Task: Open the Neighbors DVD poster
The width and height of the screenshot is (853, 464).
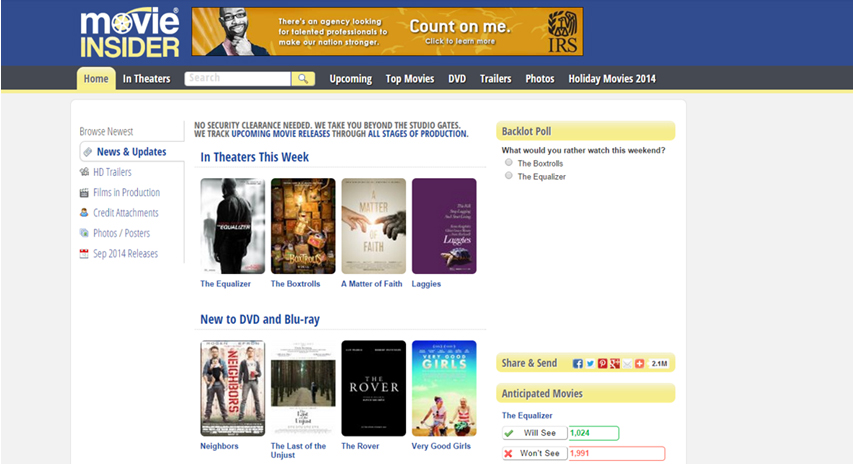Action: pos(232,388)
